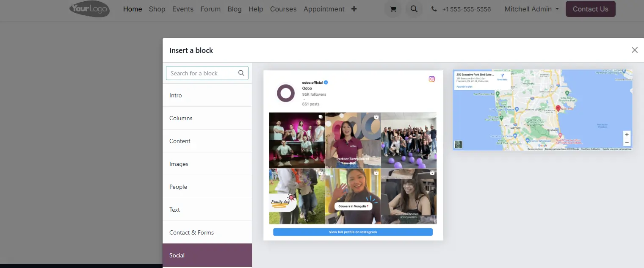Click the Odooers in Mongolia photo
The height and width of the screenshot is (268, 644).
point(353,196)
